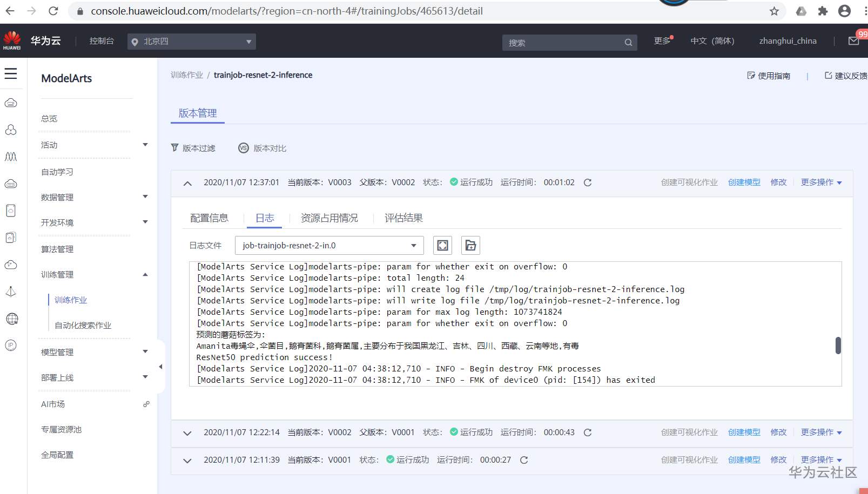Click the globe icon in left rail
The width and height of the screenshot is (868, 494).
click(11, 319)
